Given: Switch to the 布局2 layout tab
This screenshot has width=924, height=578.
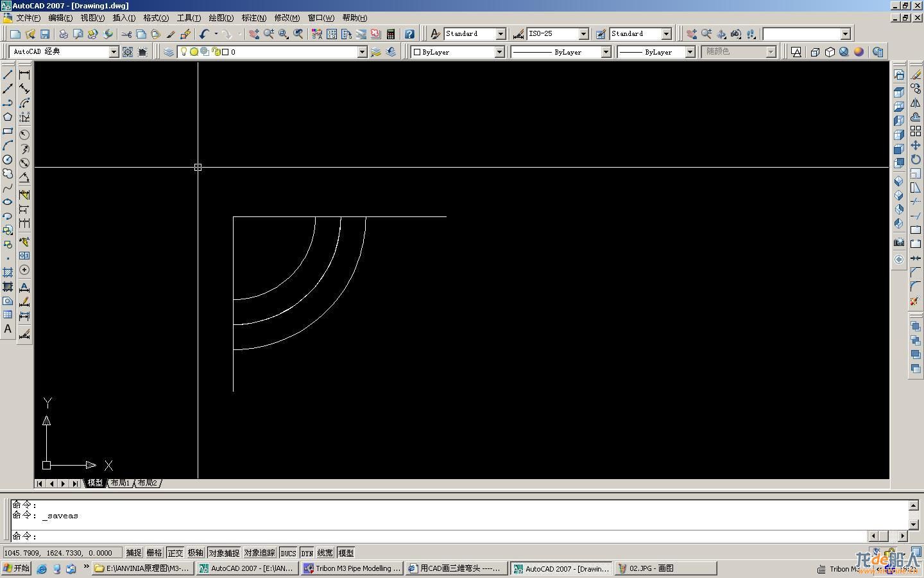Looking at the screenshot, I should pos(147,483).
